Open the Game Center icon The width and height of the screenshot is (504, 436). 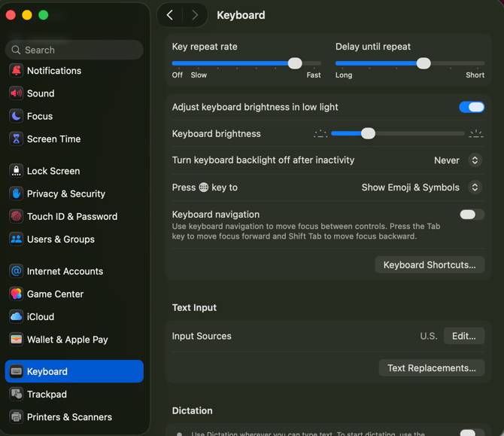(16, 294)
